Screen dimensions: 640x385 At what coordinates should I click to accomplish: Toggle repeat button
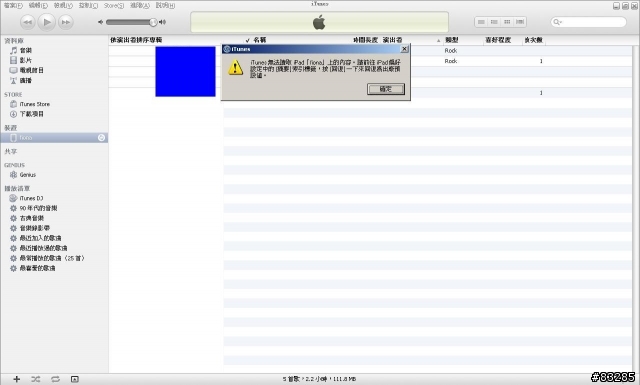(x=56, y=379)
